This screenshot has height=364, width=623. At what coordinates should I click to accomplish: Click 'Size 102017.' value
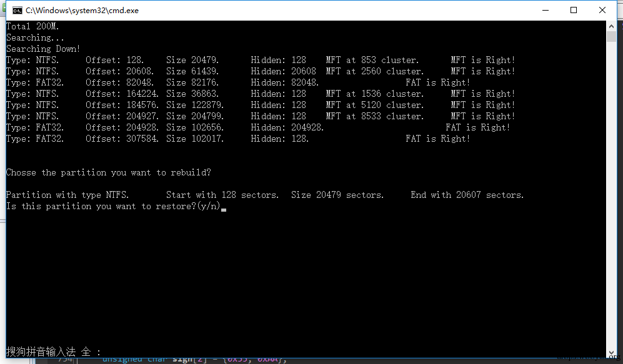pyautogui.click(x=195, y=139)
